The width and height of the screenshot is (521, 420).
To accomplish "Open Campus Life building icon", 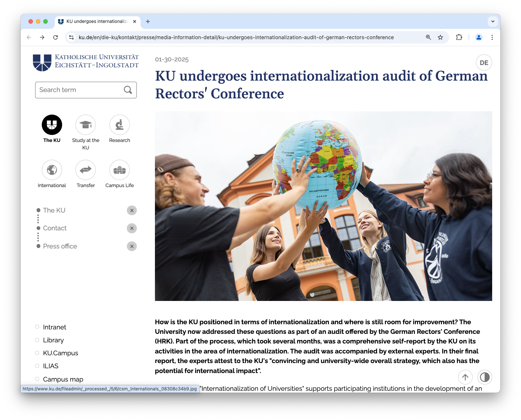I will (119, 170).
